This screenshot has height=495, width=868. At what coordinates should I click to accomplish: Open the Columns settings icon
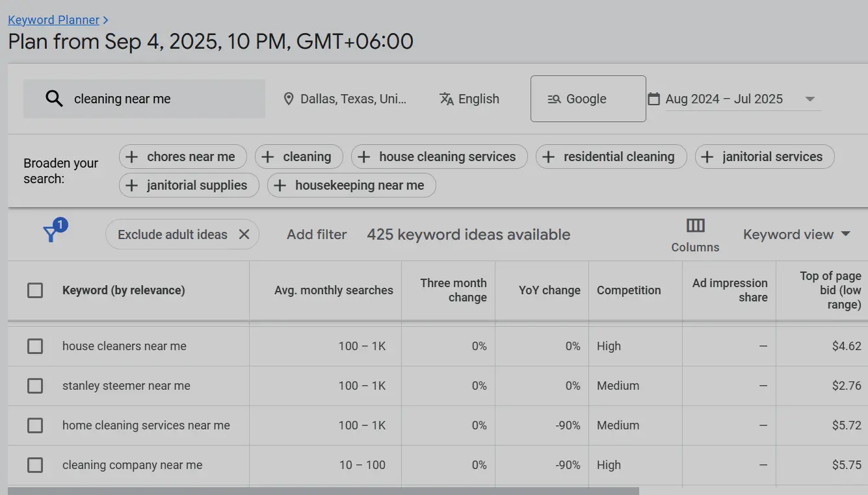[696, 226]
